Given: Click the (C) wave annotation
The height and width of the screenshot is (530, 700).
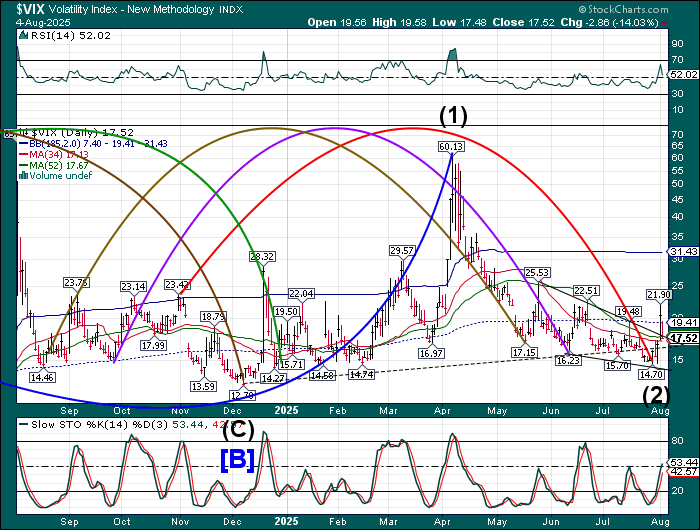Looking at the screenshot, I should tap(236, 431).
